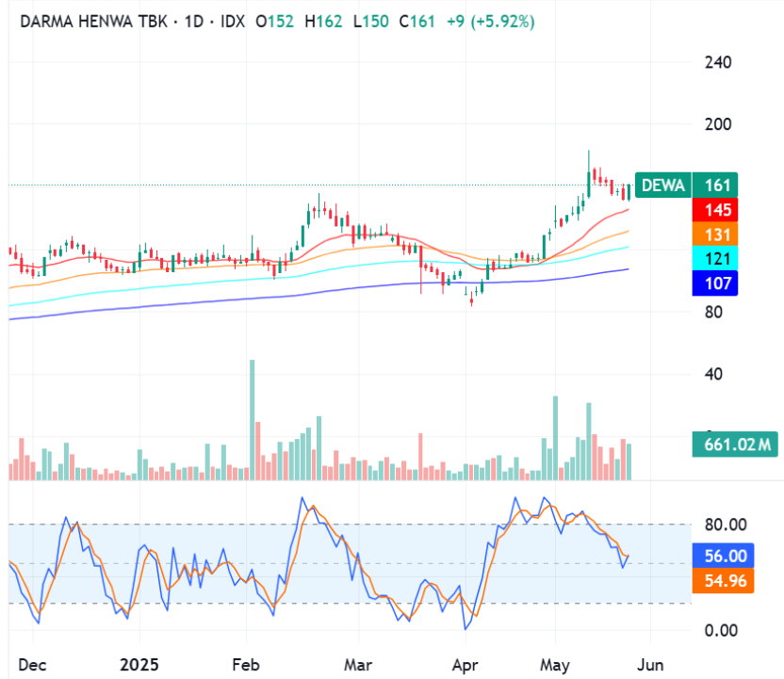Viewport: 784px width, 679px height.
Task: Click the Jun date axis label
Action: (650, 665)
